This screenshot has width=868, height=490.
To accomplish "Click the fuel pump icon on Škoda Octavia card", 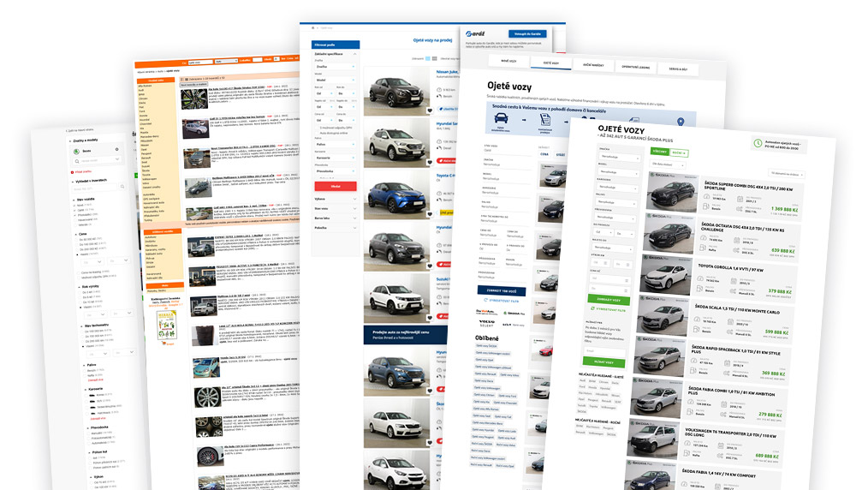I will (703, 248).
